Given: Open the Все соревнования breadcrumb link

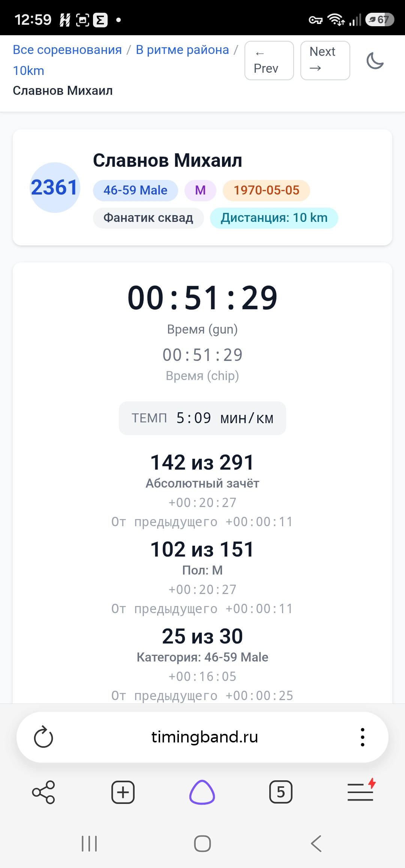Looking at the screenshot, I should [x=67, y=49].
